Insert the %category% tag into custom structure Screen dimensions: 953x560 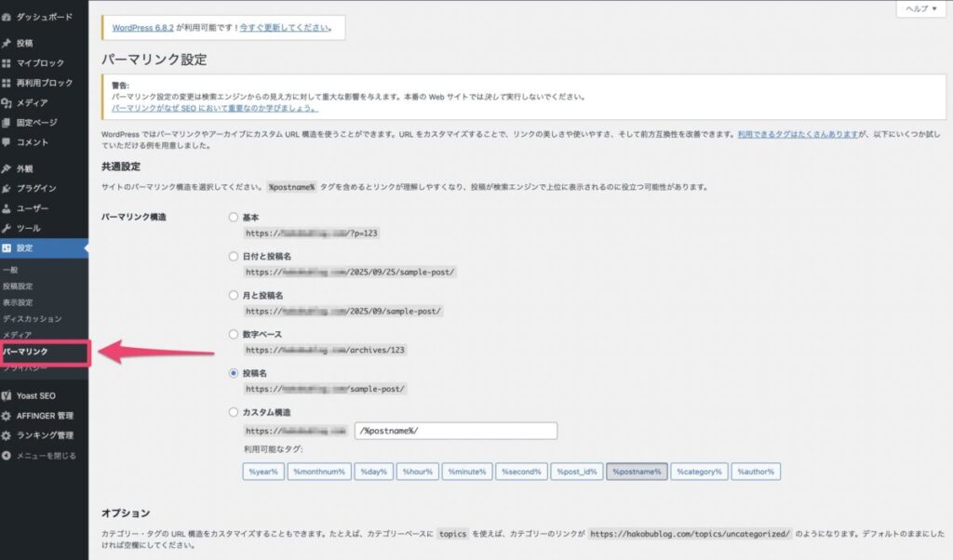(698, 472)
